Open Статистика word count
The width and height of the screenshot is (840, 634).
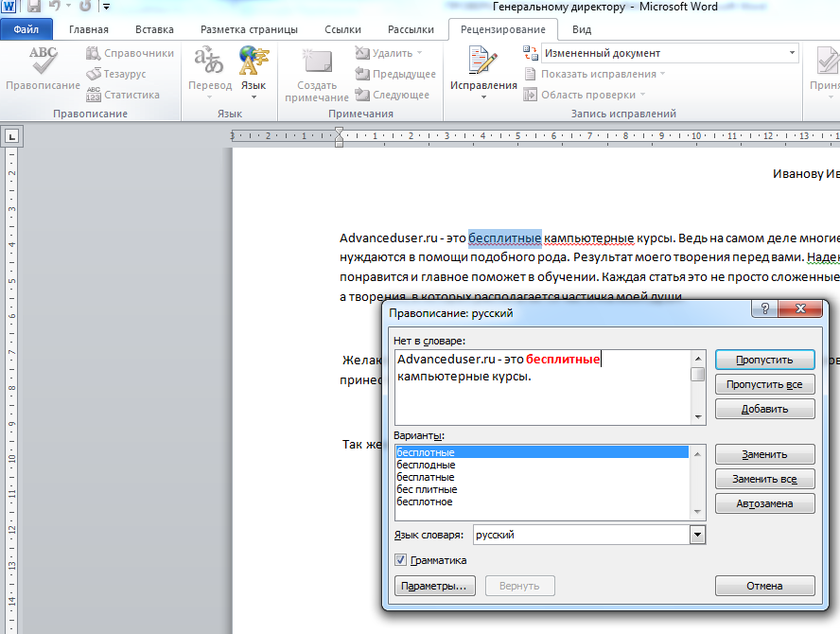pos(123,95)
